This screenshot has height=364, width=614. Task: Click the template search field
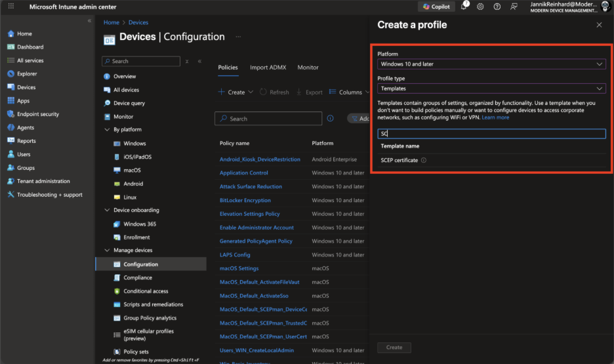pos(491,133)
